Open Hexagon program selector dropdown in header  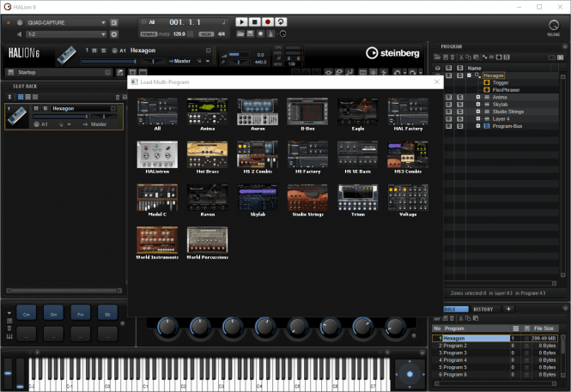(209, 51)
